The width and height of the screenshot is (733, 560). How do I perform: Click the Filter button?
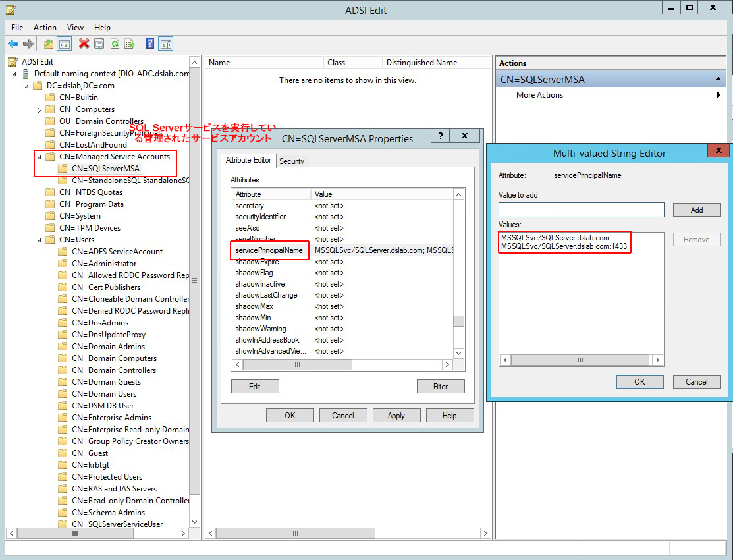[x=440, y=387]
